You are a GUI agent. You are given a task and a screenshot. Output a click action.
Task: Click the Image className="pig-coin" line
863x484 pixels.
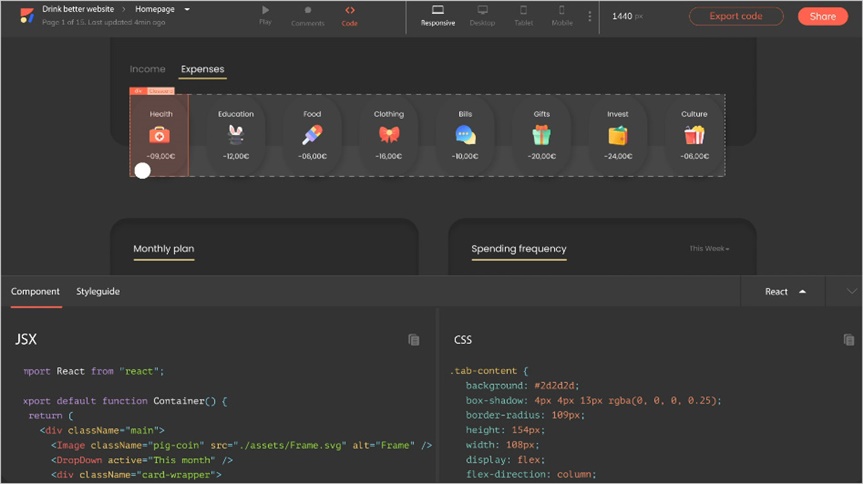241,445
